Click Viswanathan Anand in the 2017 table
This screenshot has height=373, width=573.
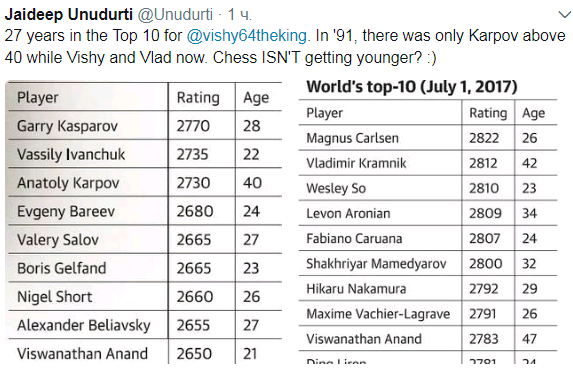[364, 339]
